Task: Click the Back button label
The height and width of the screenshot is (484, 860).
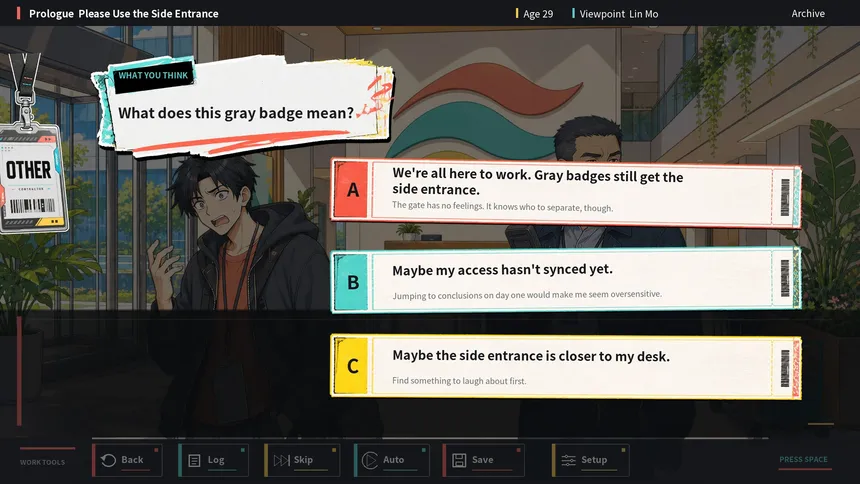Action: (x=132, y=460)
